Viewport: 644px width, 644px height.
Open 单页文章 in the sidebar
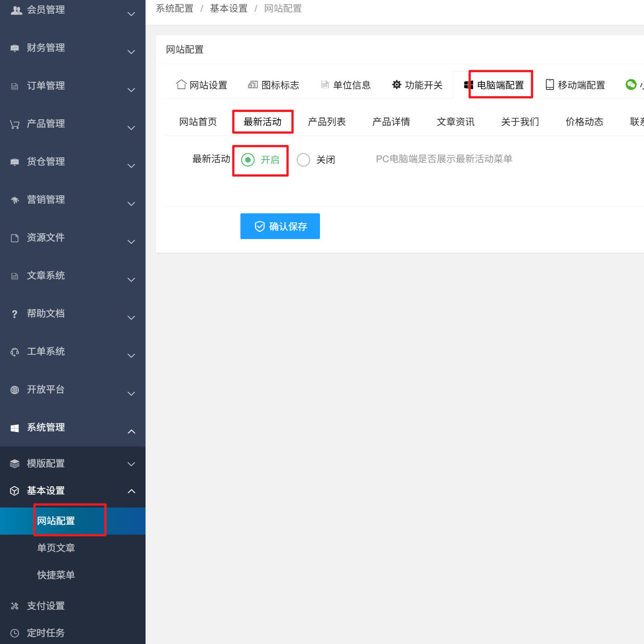click(56, 548)
